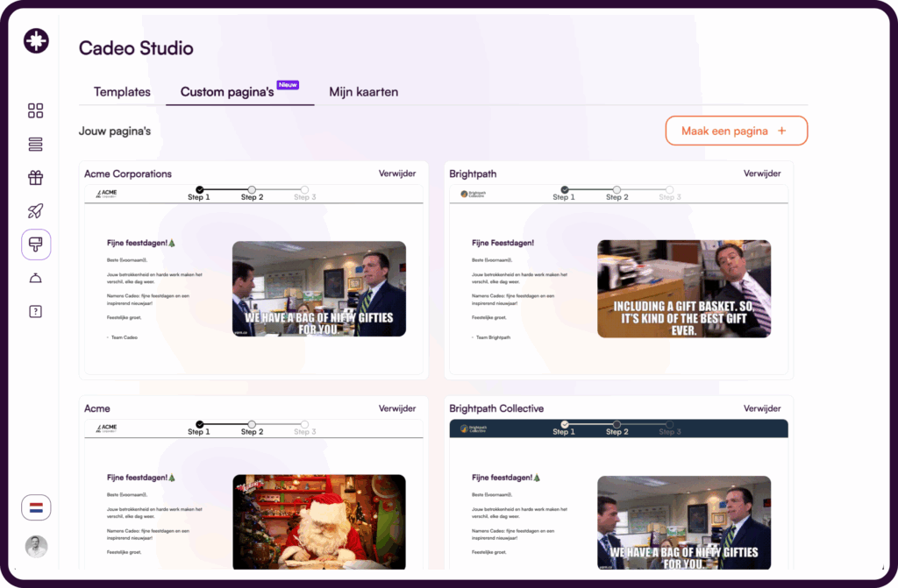
Task: Click the Maak een pagina button
Action: (737, 131)
